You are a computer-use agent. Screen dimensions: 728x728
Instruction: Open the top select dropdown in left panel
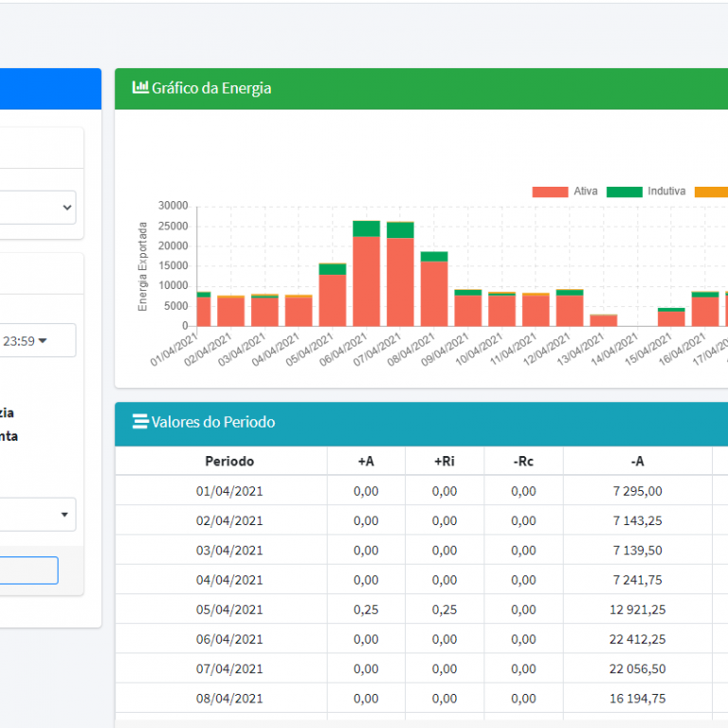pos(38,207)
